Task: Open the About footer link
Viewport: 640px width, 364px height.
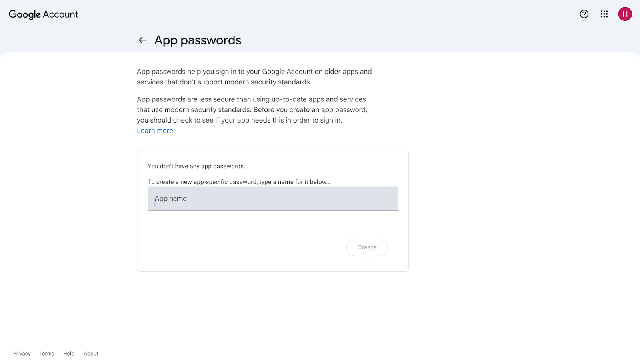Action: point(91,354)
